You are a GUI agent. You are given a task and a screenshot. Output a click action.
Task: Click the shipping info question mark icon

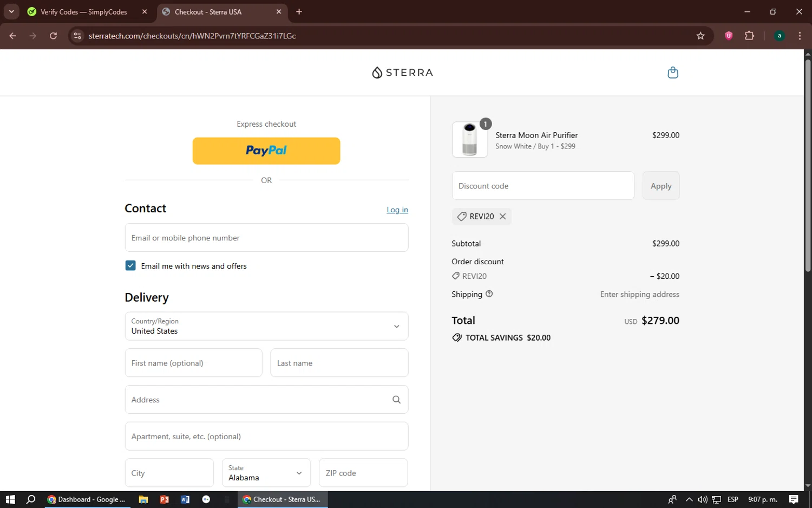click(x=489, y=294)
